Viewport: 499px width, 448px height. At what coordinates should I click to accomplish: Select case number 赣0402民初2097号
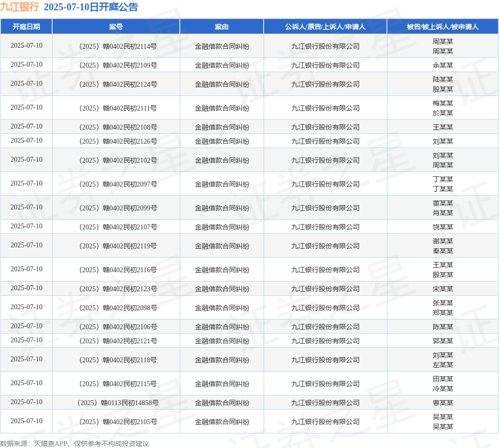coord(118,184)
